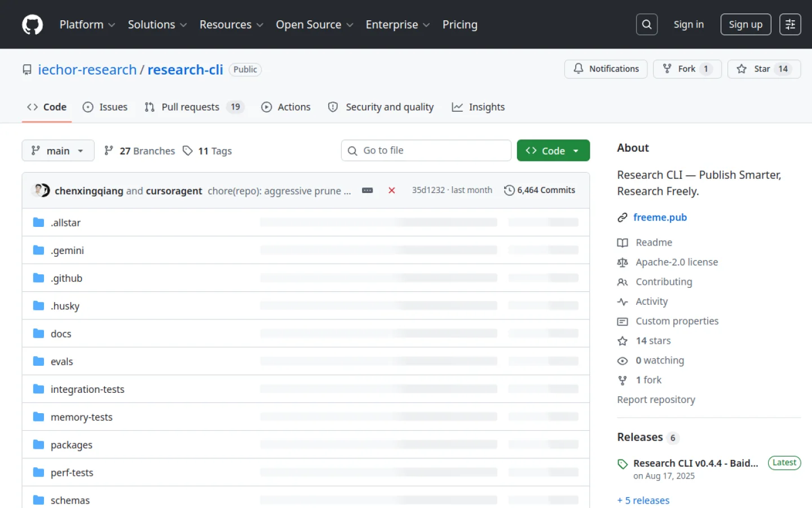Open the + 5 releases link
The width and height of the screenshot is (812, 508).
coord(643,501)
